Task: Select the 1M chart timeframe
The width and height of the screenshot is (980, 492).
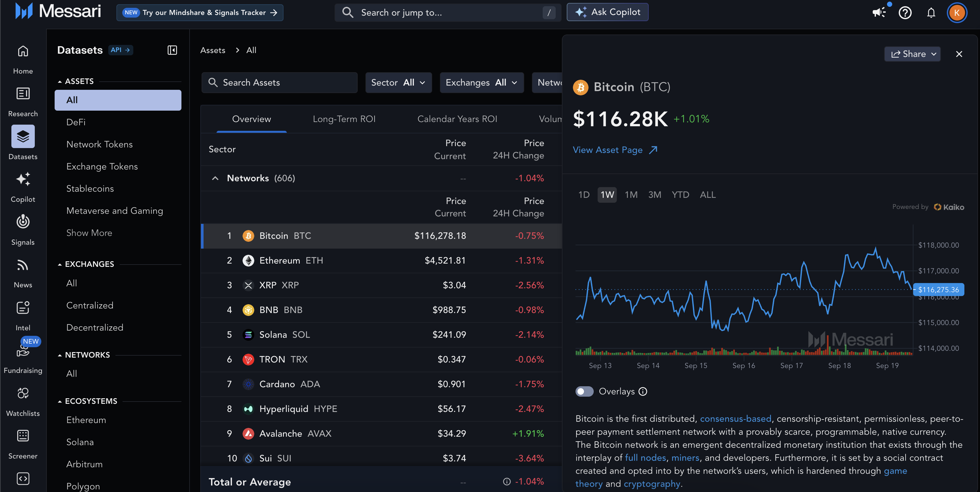Action: coord(631,195)
